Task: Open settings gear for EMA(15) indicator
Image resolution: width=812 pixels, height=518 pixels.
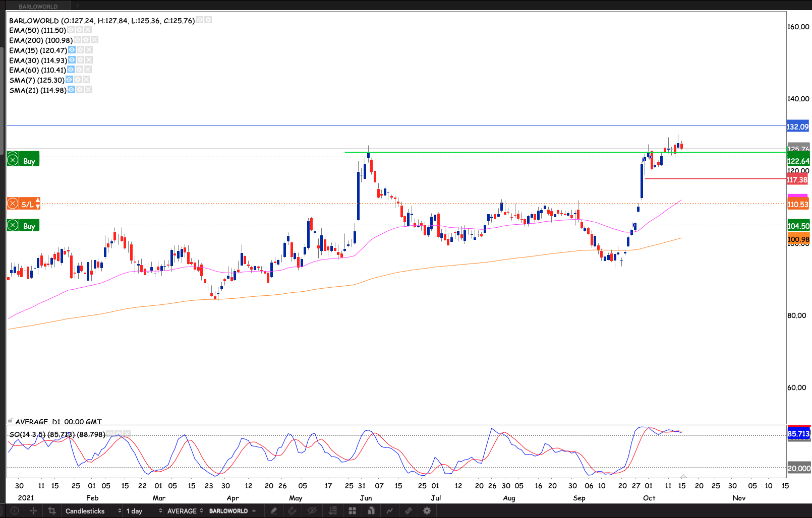Action: [x=81, y=50]
